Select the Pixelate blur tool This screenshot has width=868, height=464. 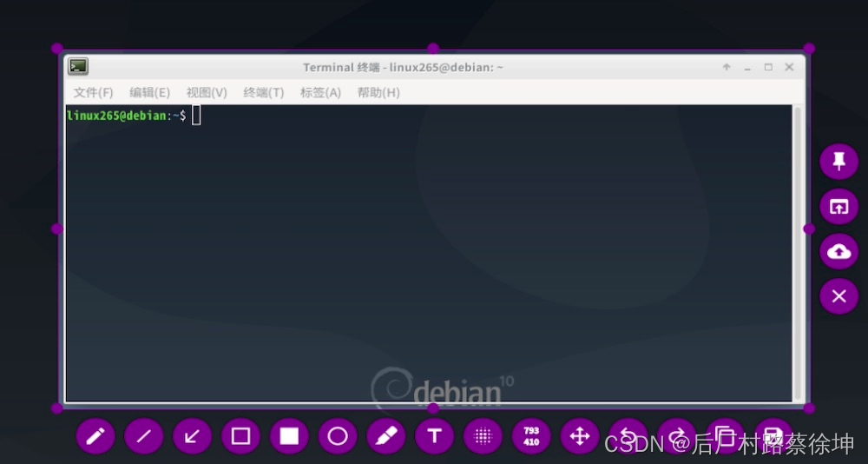tap(483, 436)
